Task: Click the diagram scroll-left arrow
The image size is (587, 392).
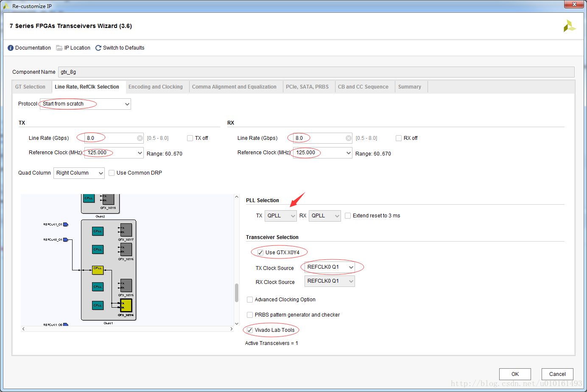Action: click(23, 329)
